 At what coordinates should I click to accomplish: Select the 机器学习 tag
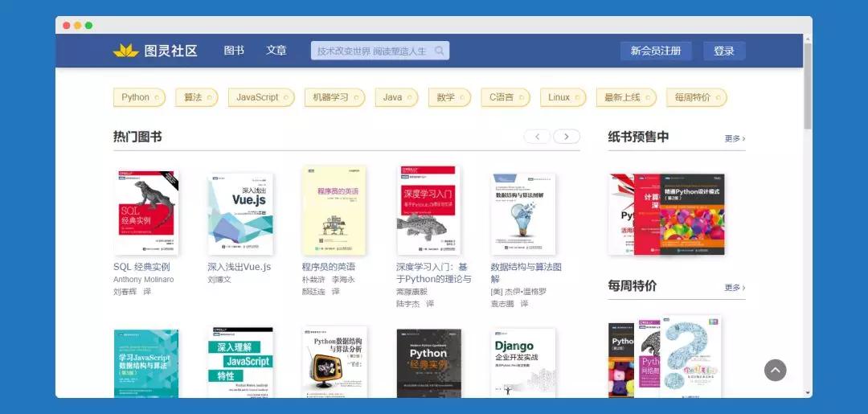(x=334, y=97)
